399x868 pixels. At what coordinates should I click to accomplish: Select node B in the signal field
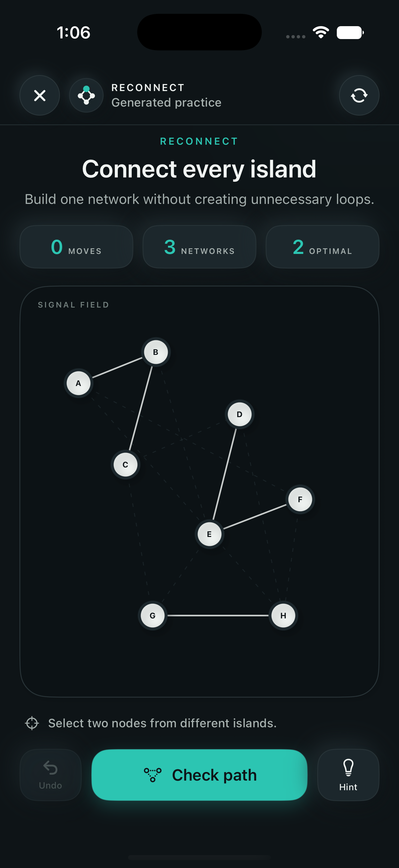click(x=155, y=352)
